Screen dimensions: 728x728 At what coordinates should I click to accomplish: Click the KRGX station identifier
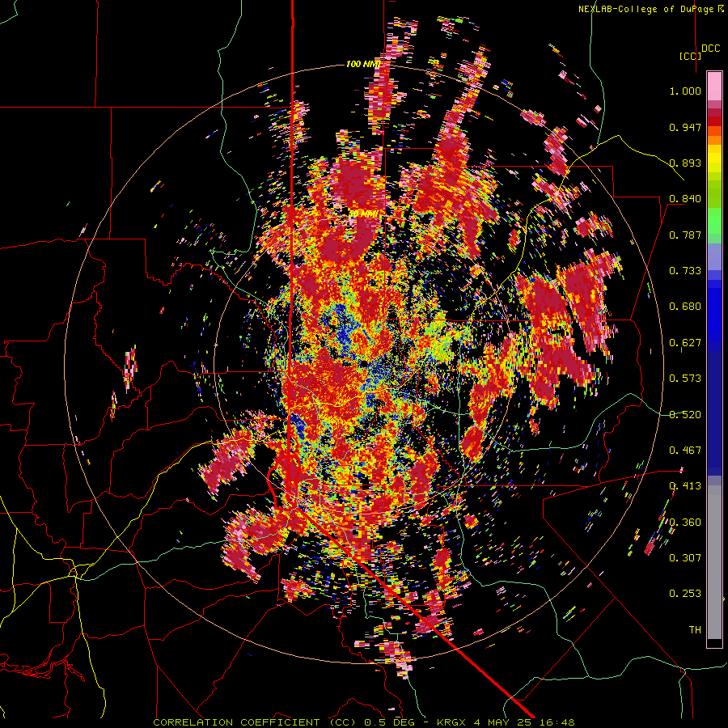coord(451,722)
